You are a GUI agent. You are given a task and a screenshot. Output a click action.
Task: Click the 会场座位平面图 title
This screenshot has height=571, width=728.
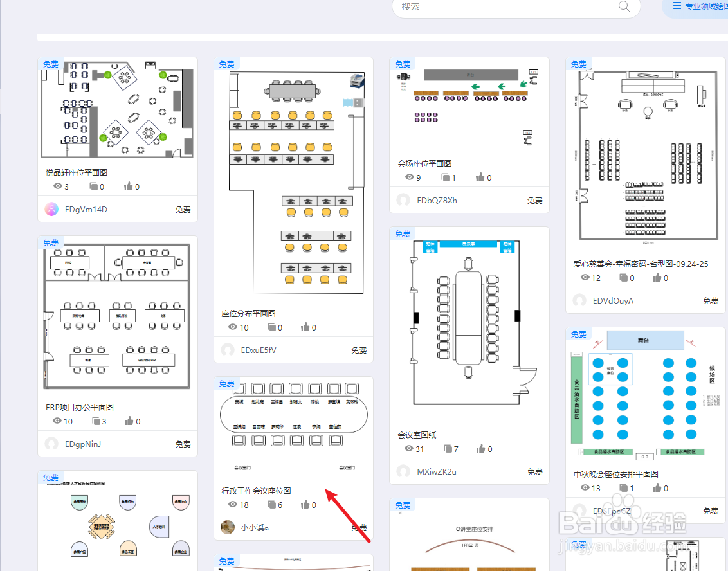pyautogui.click(x=424, y=163)
